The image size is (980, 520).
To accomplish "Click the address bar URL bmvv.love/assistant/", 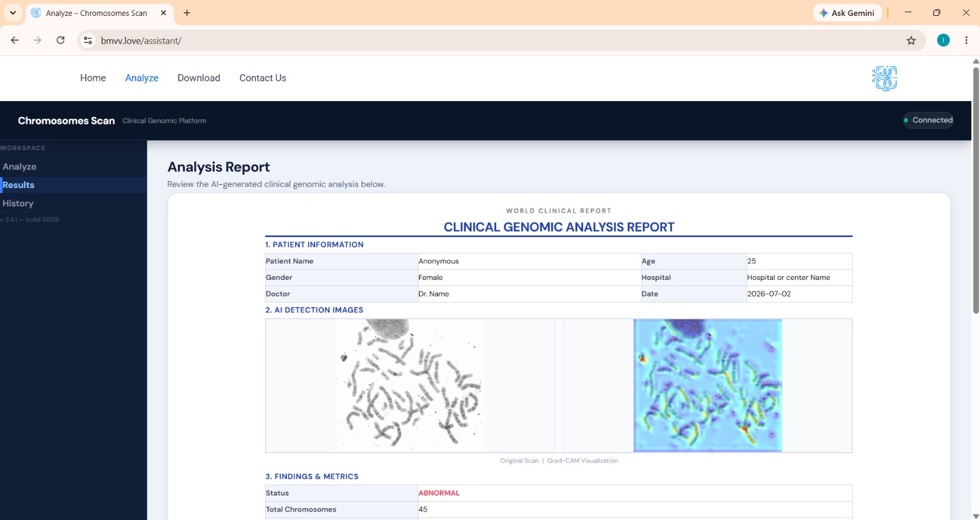I will point(141,41).
